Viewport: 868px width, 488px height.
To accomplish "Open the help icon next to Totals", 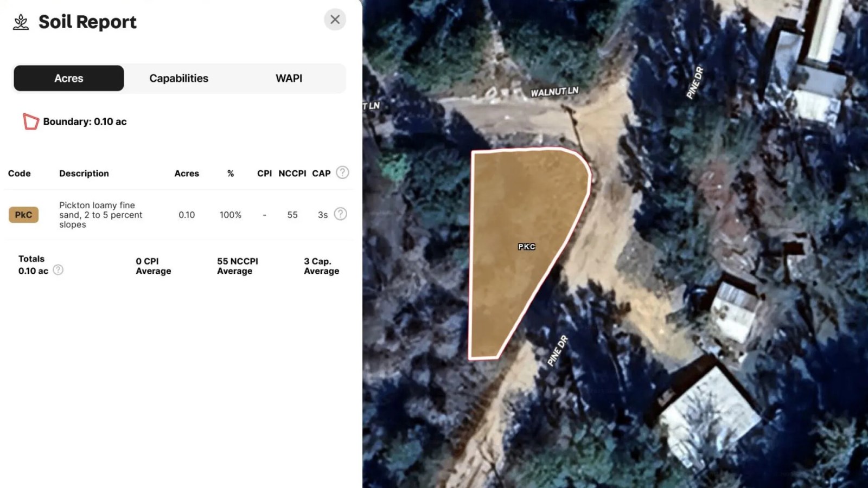I will [58, 270].
